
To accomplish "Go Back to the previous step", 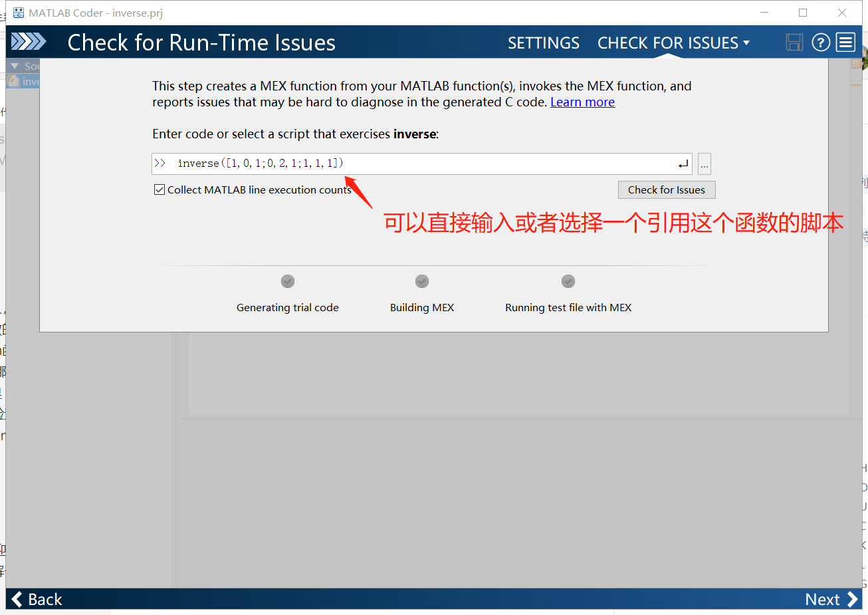I will point(37,599).
